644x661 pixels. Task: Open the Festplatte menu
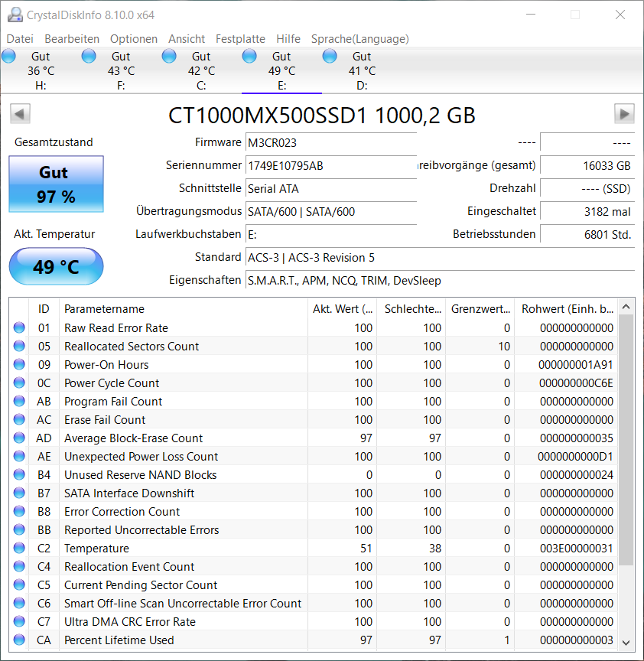point(241,39)
